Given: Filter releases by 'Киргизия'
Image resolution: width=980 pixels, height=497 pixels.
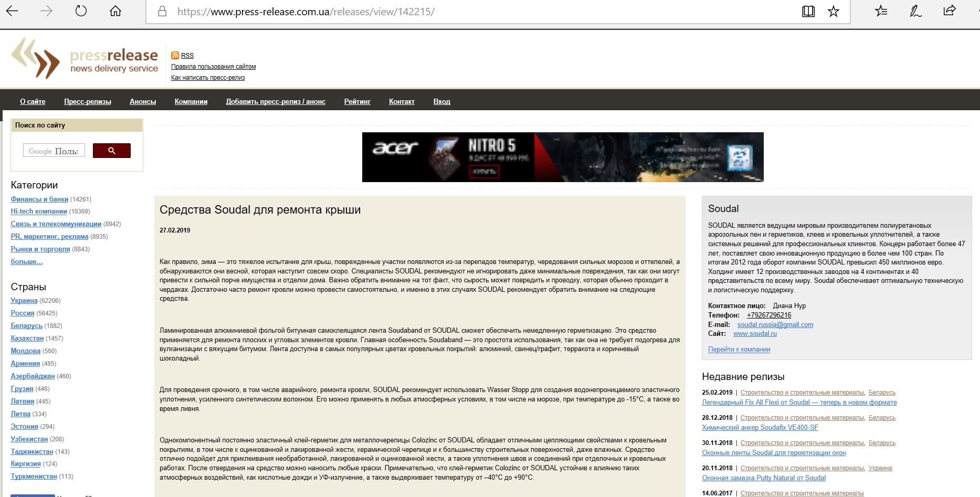Looking at the screenshot, I should tap(26, 463).
